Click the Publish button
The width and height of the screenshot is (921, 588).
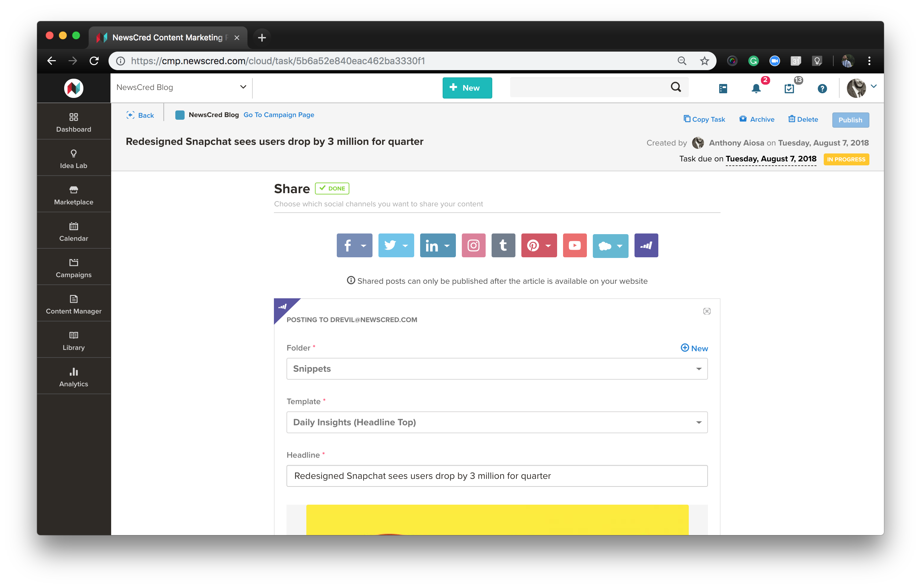pos(850,120)
